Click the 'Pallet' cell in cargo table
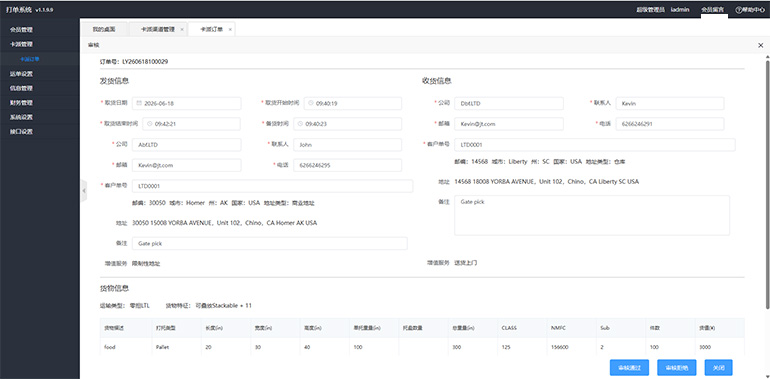Viewport: 770px width, 380px height. (175, 347)
